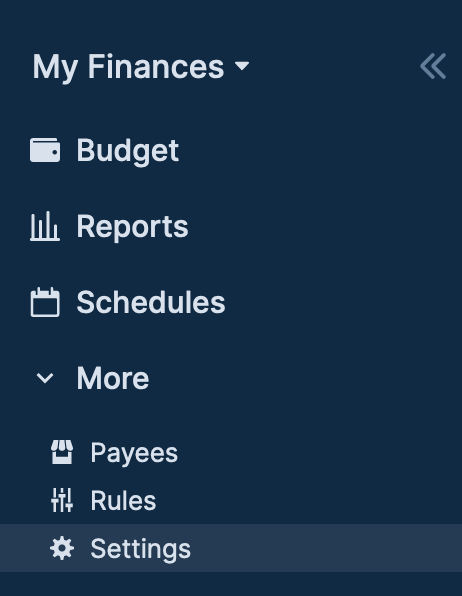Open the Budget page label

pyautogui.click(x=128, y=151)
